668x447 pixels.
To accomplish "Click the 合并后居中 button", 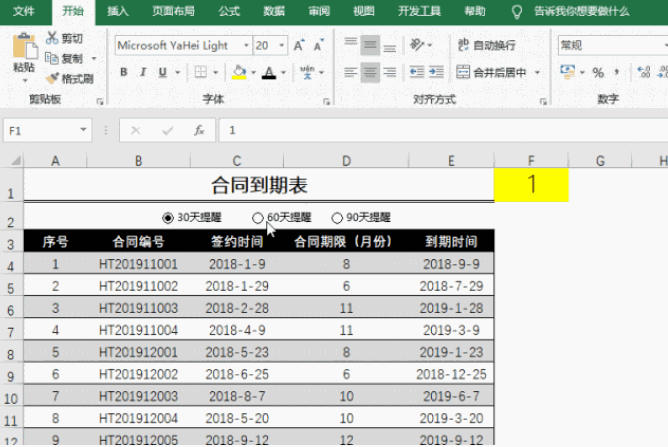I will (x=491, y=72).
